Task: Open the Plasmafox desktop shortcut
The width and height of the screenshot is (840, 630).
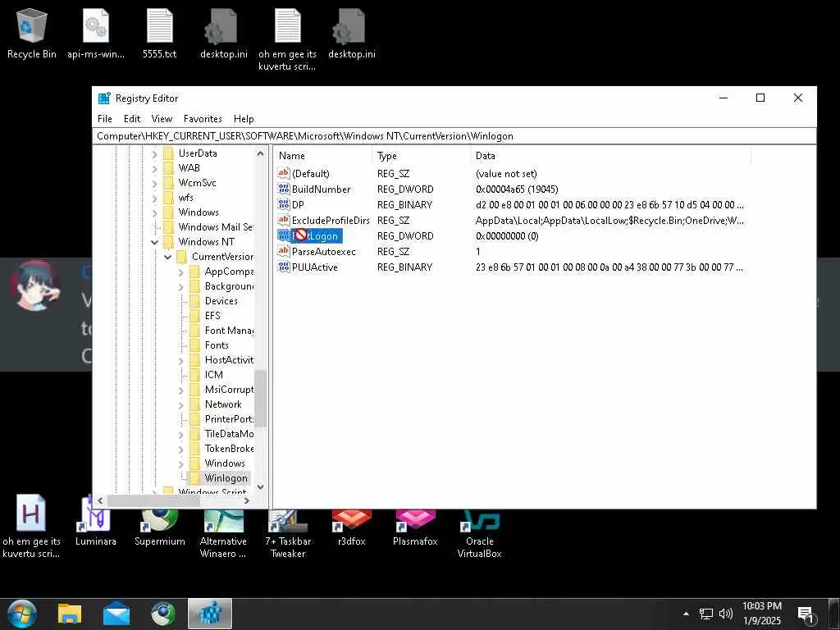Action: coord(415,526)
